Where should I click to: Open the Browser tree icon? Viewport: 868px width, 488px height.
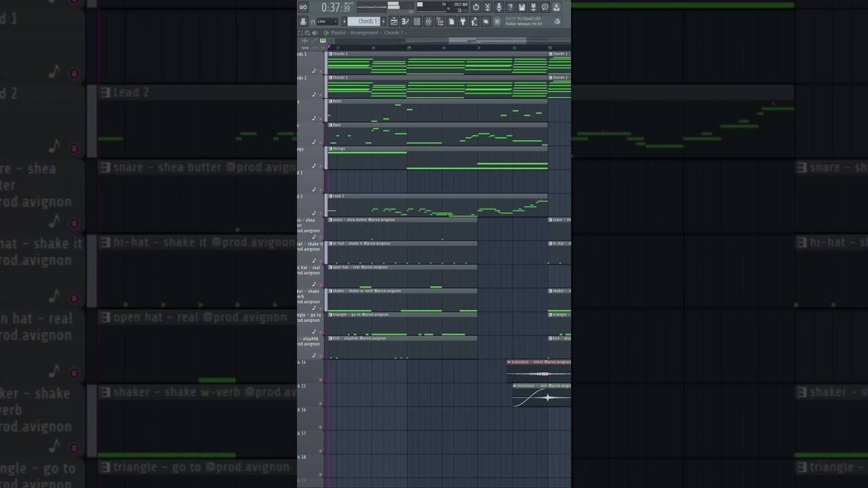[440, 22]
